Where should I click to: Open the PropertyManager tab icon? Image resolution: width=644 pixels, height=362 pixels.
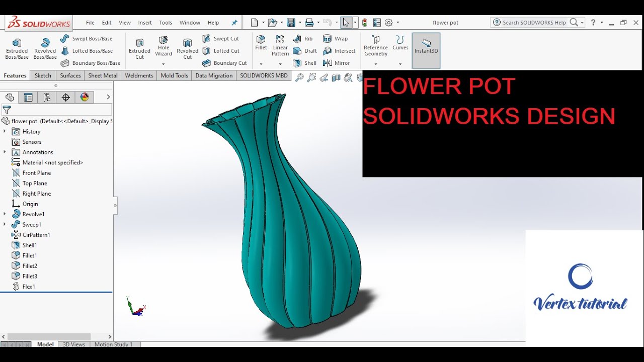coord(28,98)
